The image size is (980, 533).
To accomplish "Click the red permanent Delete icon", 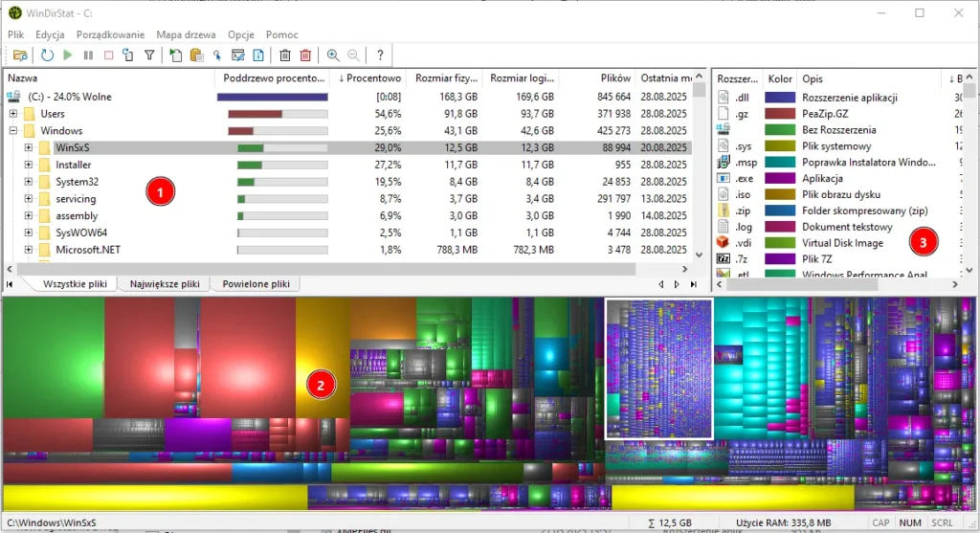I will (x=305, y=55).
